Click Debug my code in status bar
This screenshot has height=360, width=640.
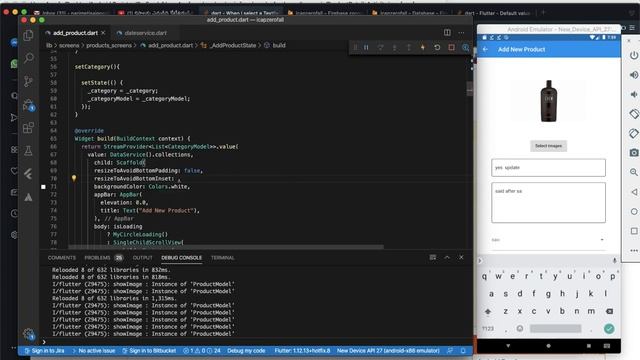click(x=246, y=351)
